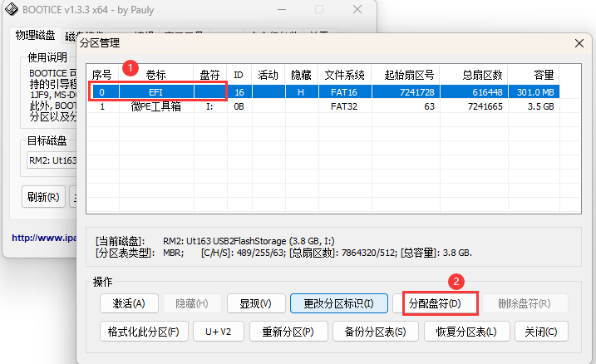
Task: Assign a drive letter with 分配盘符(D)
Action: tap(440, 304)
